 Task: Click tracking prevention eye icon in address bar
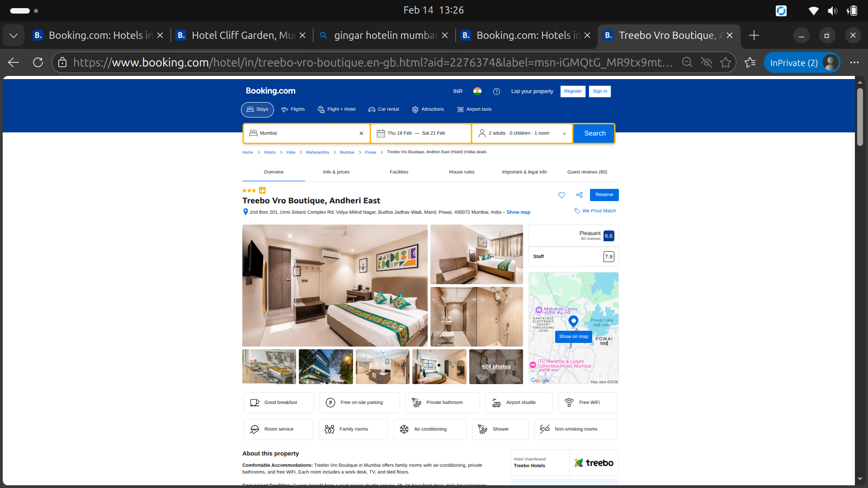(706, 62)
